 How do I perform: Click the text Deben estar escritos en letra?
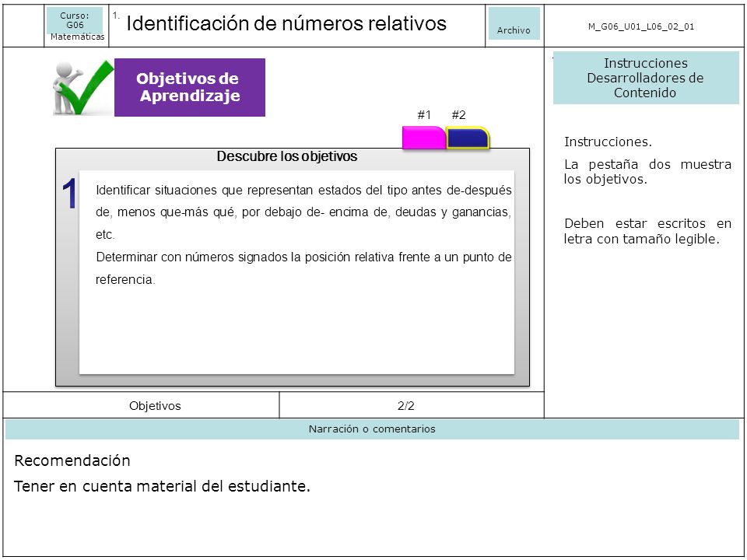pyautogui.click(x=647, y=231)
